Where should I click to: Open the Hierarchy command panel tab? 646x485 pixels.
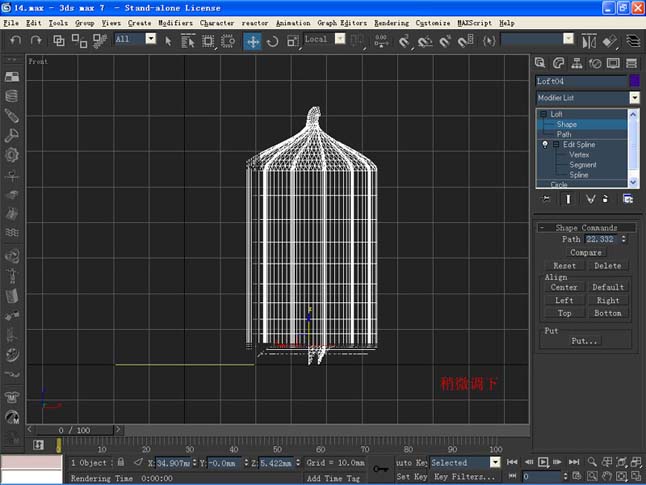578,63
